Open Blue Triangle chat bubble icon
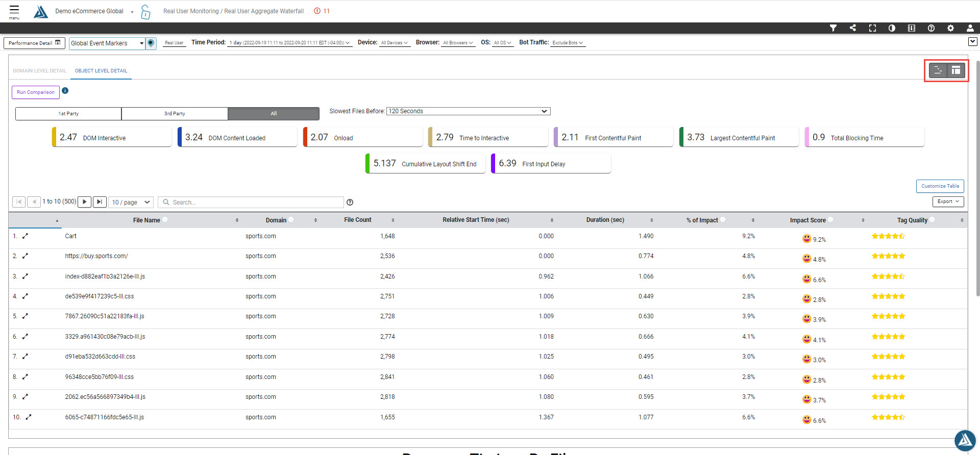The height and width of the screenshot is (455, 980). pyautogui.click(x=965, y=441)
